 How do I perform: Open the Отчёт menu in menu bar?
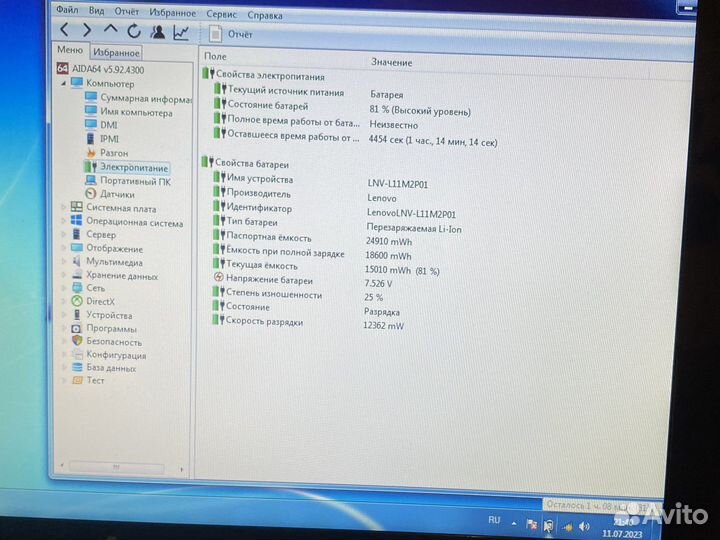pyautogui.click(x=126, y=11)
